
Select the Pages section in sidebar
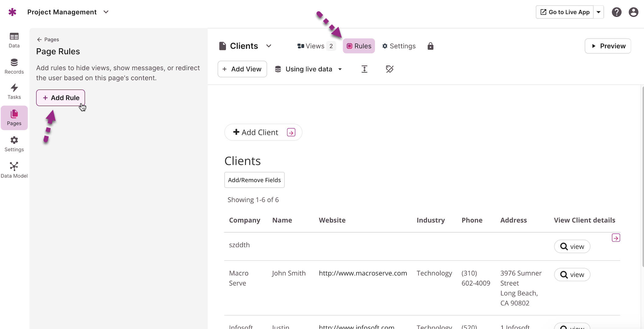14,118
